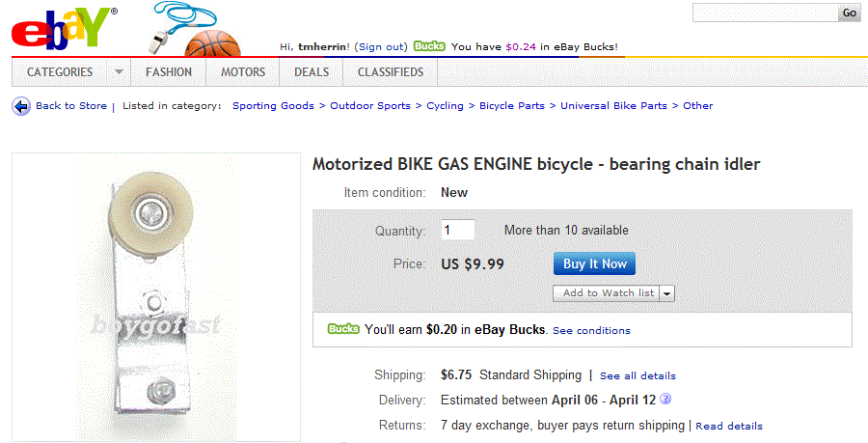Go to the Classifieds tab

point(390,72)
